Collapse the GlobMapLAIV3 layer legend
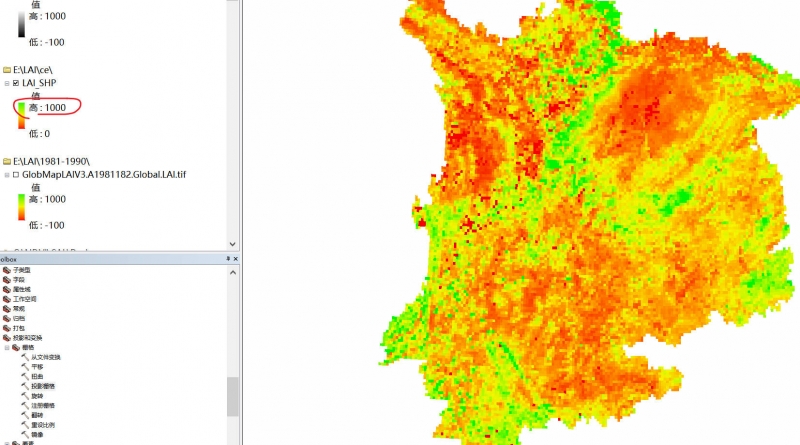 [7, 174]
